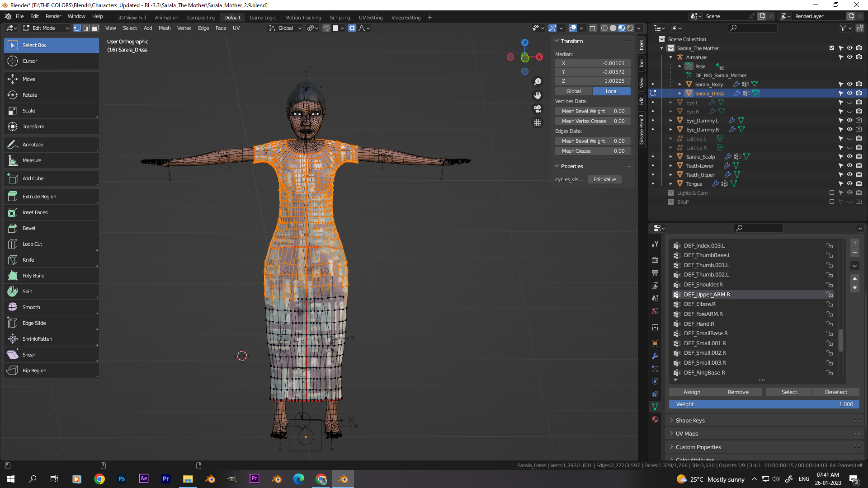Expand the Sarala_Dress tree item
The width and height of the screenshot is (868, 488).
point(680,94)
